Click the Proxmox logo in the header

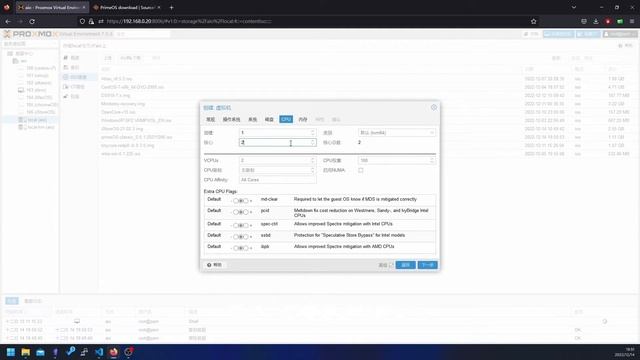(x=31, y=34)
